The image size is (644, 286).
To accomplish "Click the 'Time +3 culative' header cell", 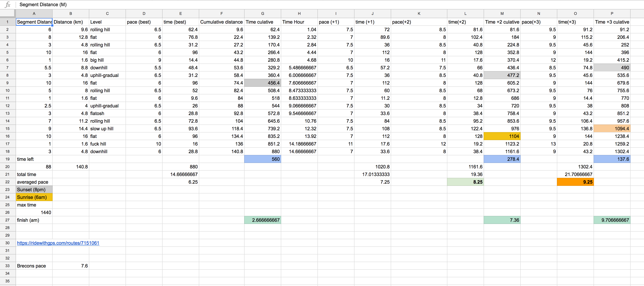I will point(612,22).
